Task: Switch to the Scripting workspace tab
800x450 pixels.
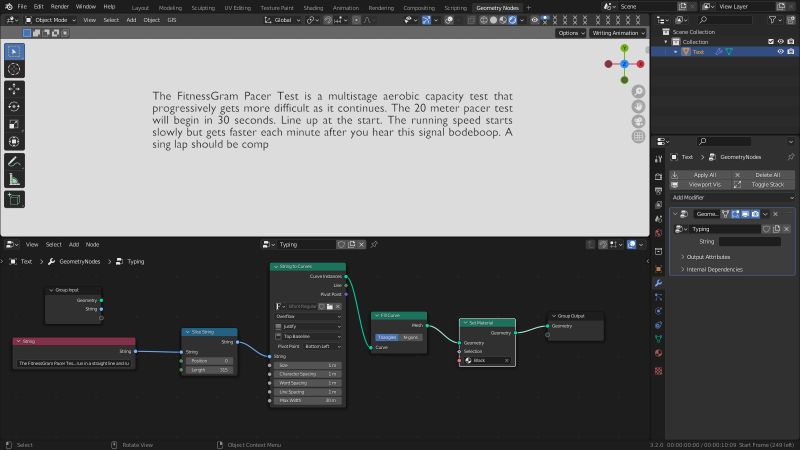Action: 455,8
